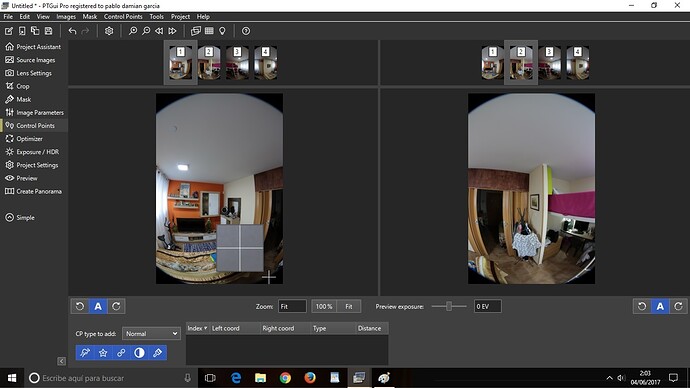Open the control point table grid icon

209,31
